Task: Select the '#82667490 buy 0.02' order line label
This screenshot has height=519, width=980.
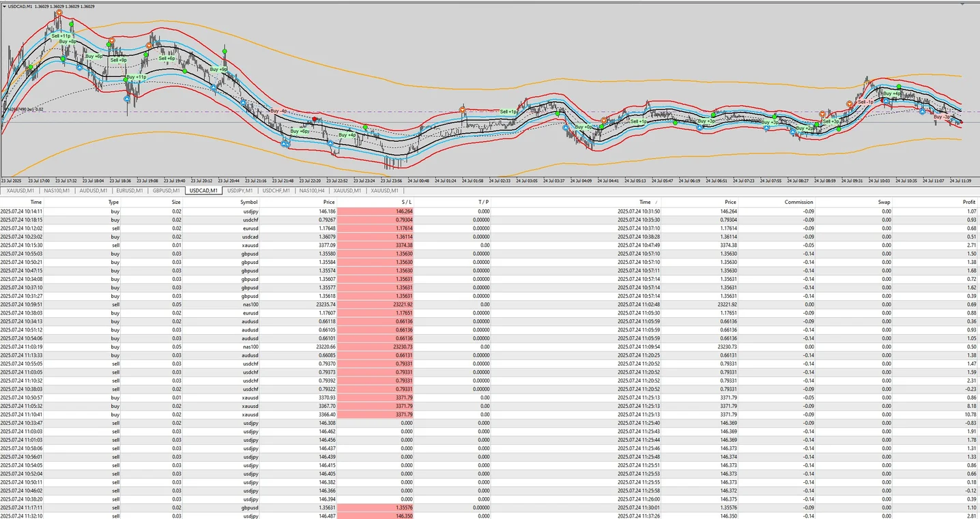Action: click(x=23, y=108)
